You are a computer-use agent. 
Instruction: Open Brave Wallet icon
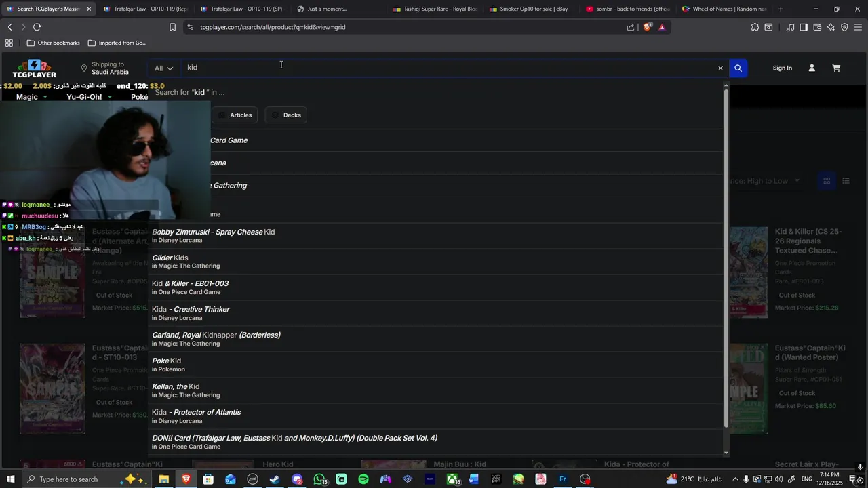coord(817,27)
